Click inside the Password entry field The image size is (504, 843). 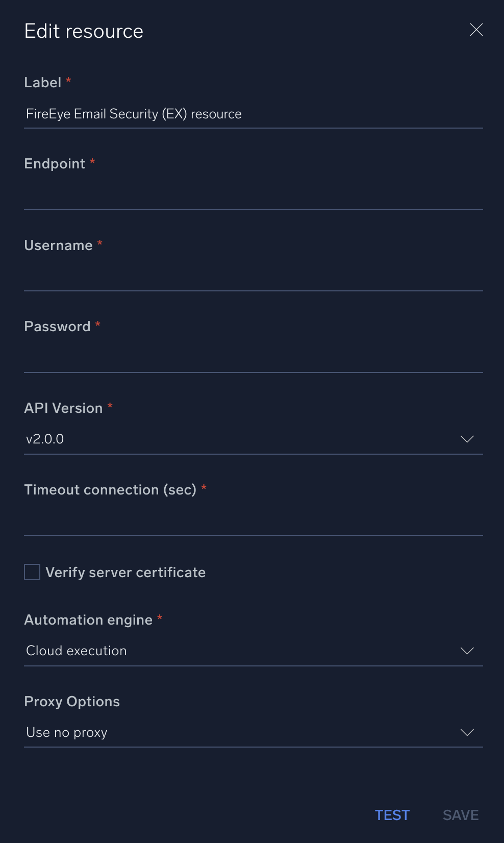click(x=254, y=360)
